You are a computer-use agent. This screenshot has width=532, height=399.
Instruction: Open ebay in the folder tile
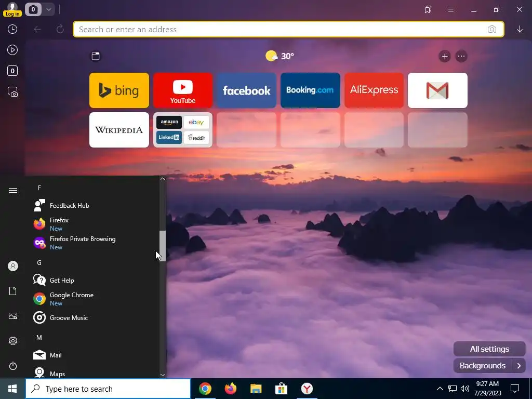pos(196,122)
